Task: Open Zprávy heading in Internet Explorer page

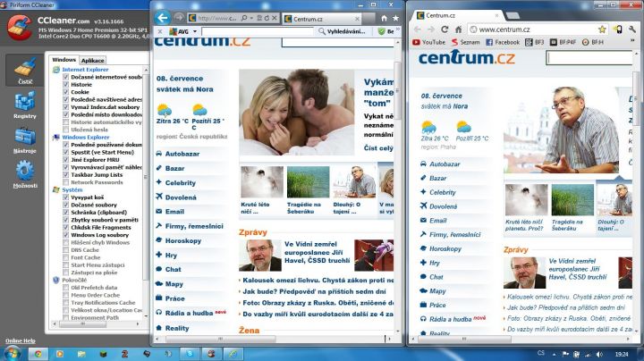Action: [253, 232]
